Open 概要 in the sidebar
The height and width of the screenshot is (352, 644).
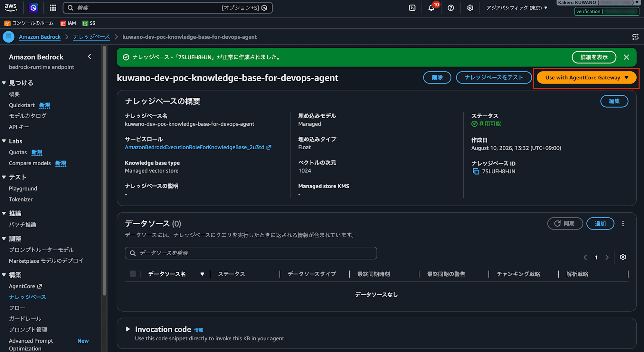tap(14, 94)
